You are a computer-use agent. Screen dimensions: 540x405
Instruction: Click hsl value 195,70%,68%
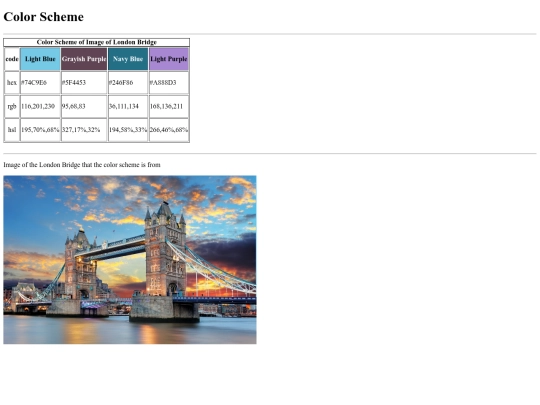pos(40,130)
